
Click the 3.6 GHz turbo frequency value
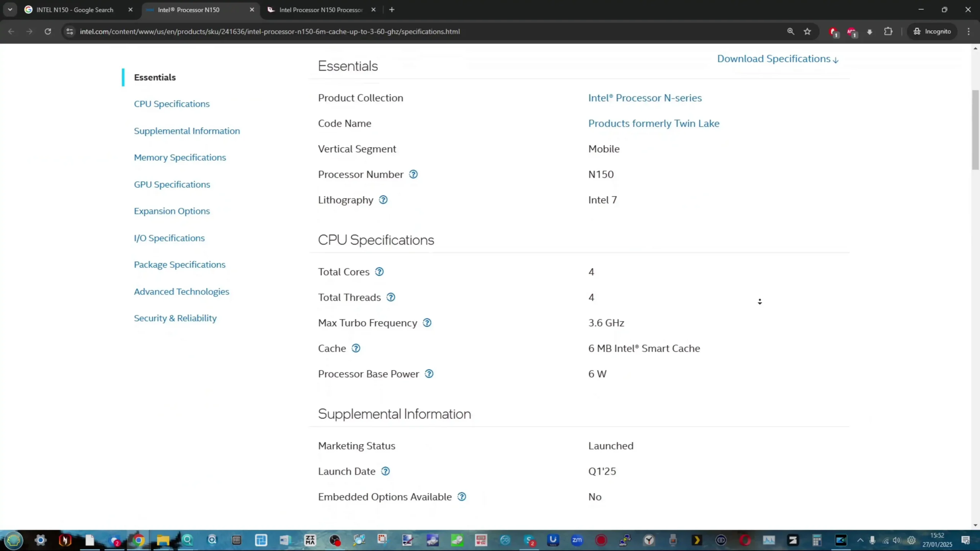[x=606, y=323]
